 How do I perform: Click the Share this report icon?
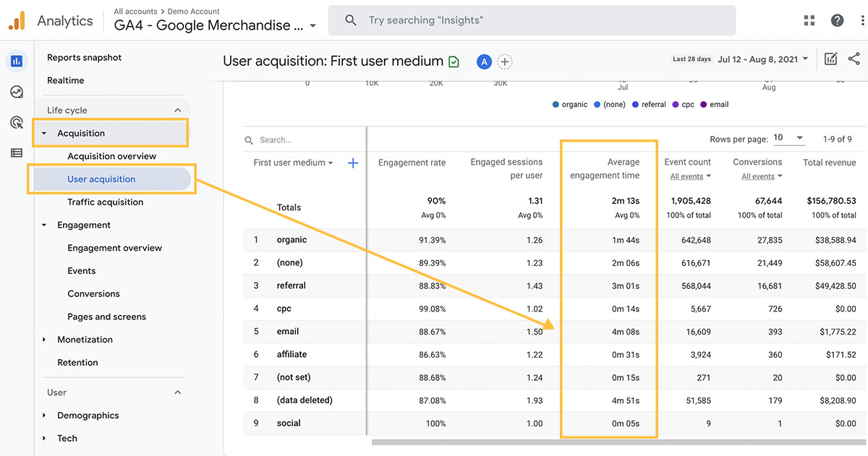(x=854, y=59)
